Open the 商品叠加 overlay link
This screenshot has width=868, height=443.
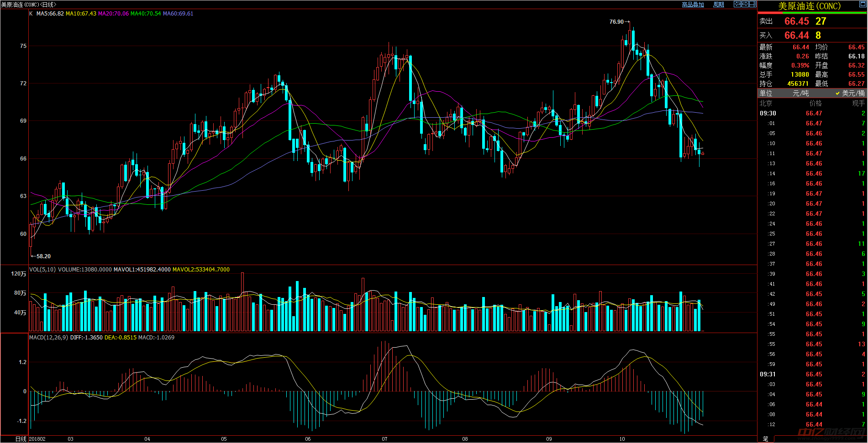click(x=693, y=5)
